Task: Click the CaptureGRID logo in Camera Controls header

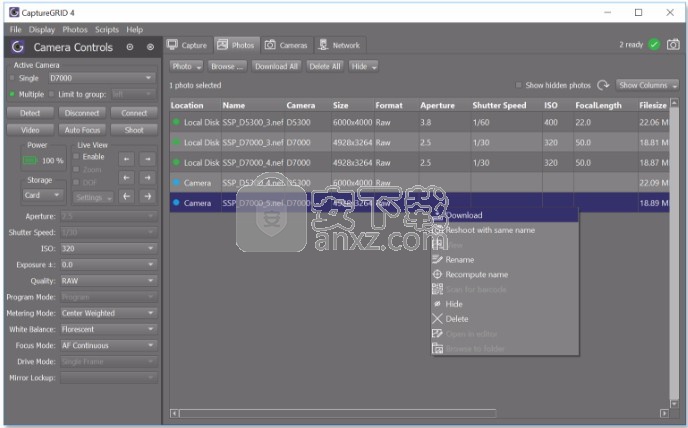Action: coord(18,47)
